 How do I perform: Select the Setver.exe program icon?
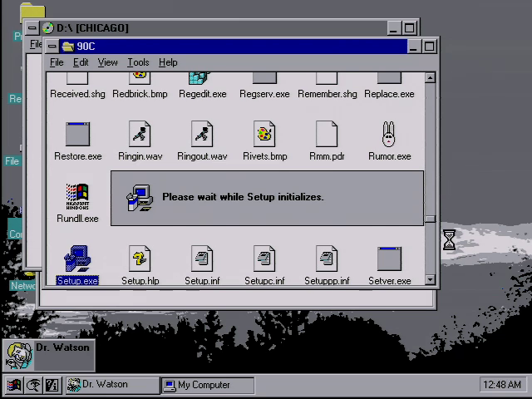click(x=389, y=259)
